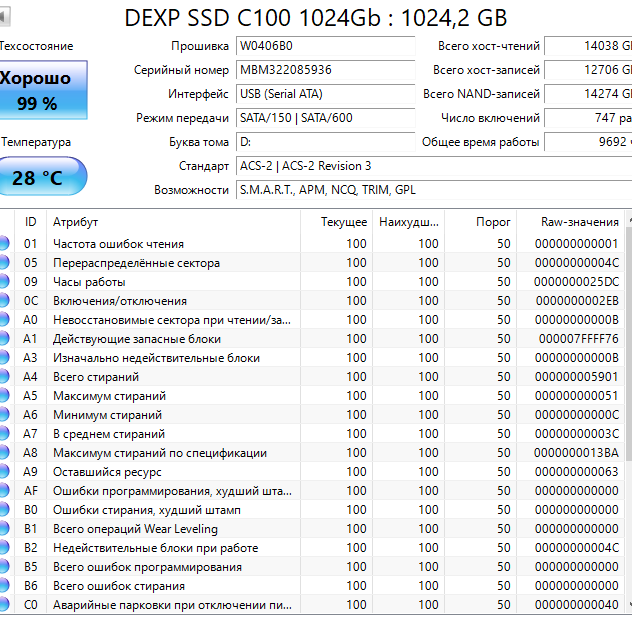Select the Включения/отключения attribute name
632x621 pixels.
click(x=120, y=301)
